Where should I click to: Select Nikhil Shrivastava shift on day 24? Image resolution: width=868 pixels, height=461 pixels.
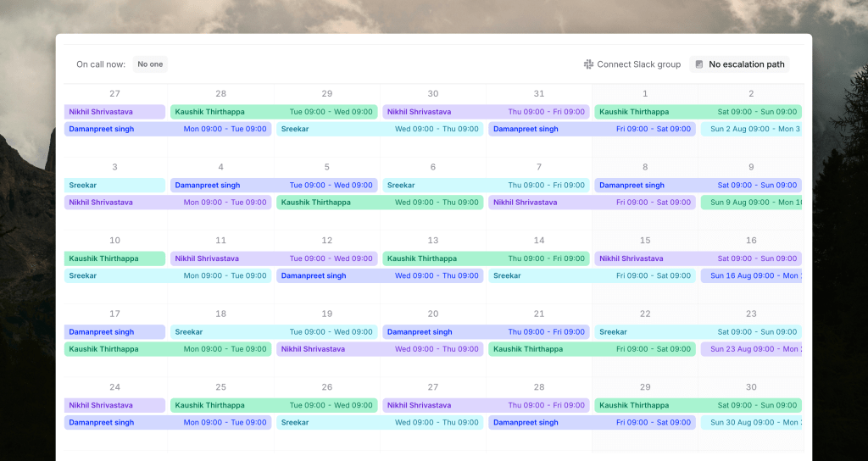(114, 405)
